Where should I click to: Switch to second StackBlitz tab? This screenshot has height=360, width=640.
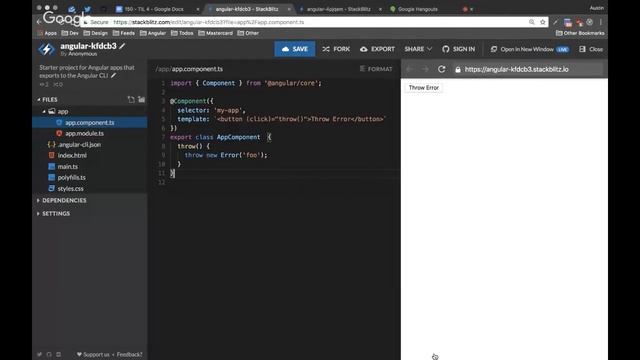point(340,9)
